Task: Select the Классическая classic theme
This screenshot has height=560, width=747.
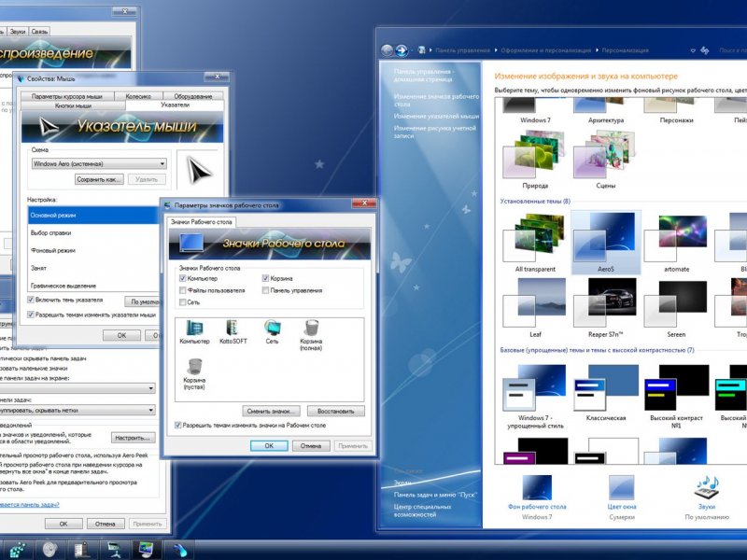Action: pyautogui.click(x=605, y=393)
